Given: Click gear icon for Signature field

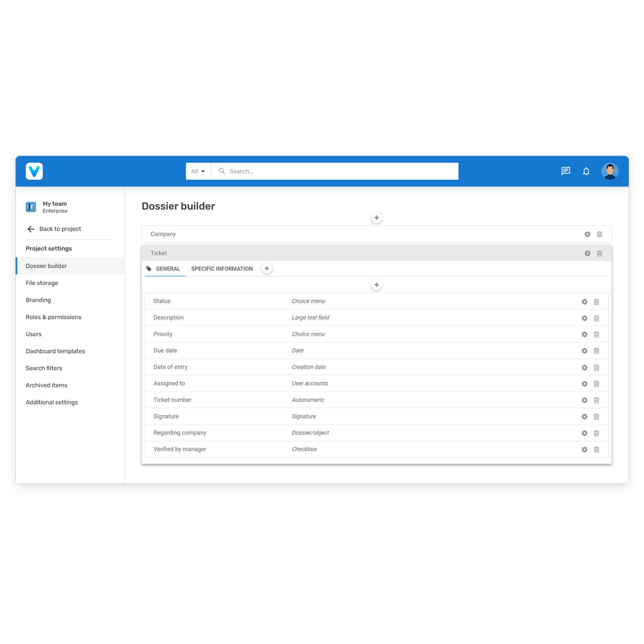Looking at the screenshot, I should 584,417.
